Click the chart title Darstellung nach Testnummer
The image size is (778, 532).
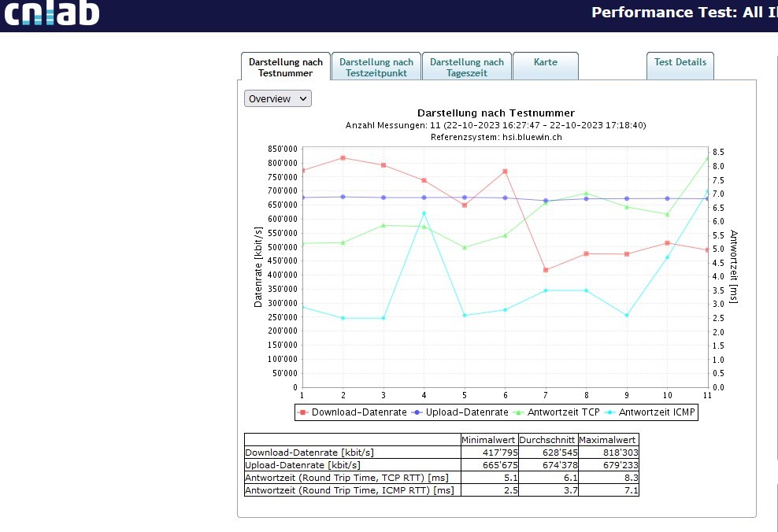point(495,113)
